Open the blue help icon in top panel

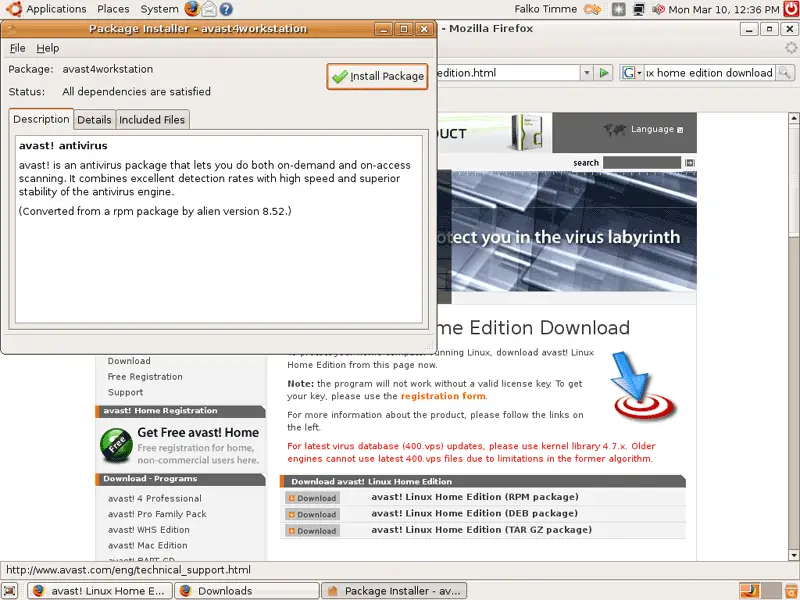point(226,9)
